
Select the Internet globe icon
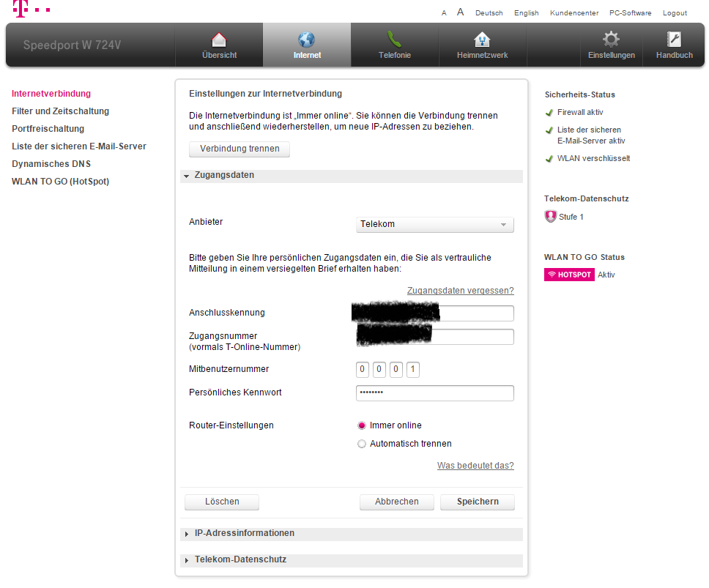[307, 40]
